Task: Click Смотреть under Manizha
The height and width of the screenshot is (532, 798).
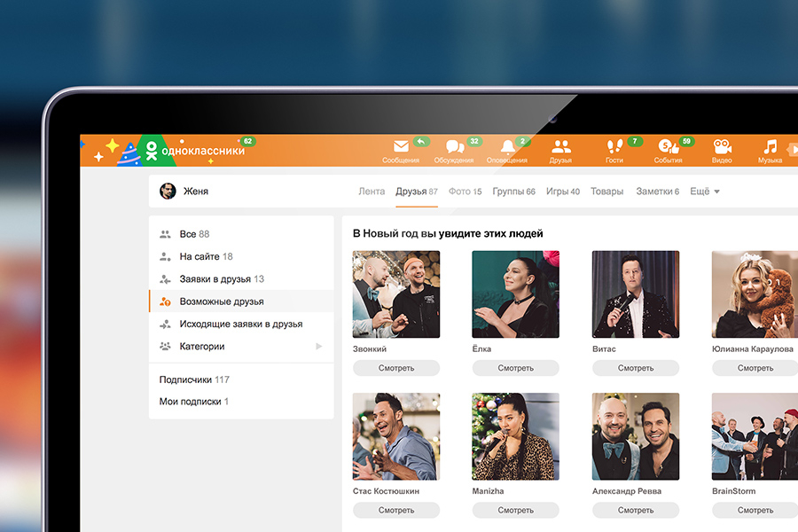Action: [x=515, y=510]
